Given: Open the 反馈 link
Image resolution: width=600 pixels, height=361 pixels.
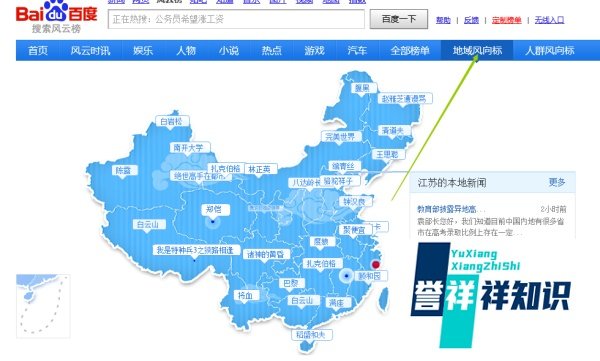Looking at the screenshot, I should click(471, 20).
